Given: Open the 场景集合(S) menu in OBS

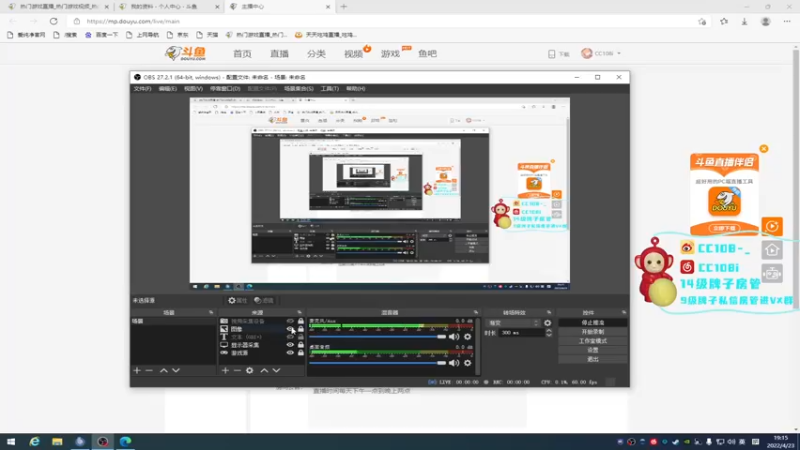Looking at the screenshot, I should (x=299, y=88).
